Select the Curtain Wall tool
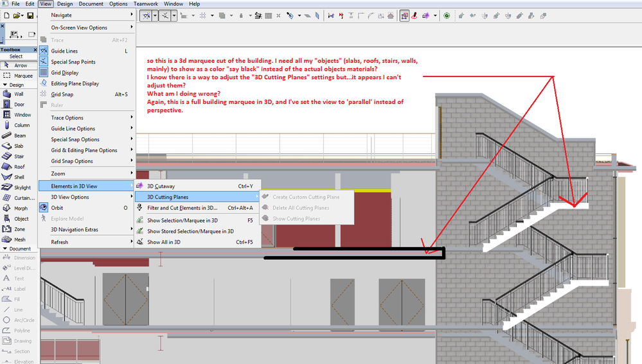This screenshot has width=642, height=364. (19, 198)
